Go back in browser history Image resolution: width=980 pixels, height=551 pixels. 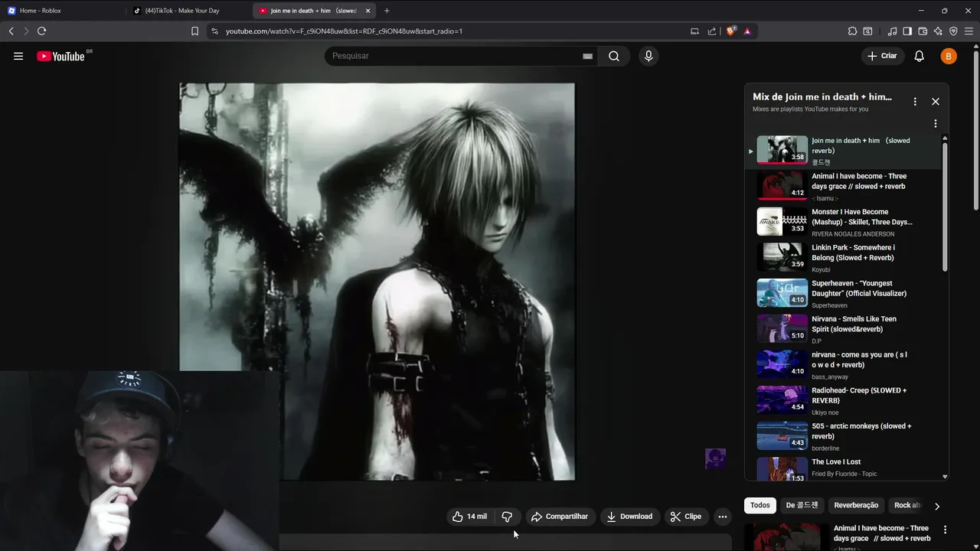point(11,31)
